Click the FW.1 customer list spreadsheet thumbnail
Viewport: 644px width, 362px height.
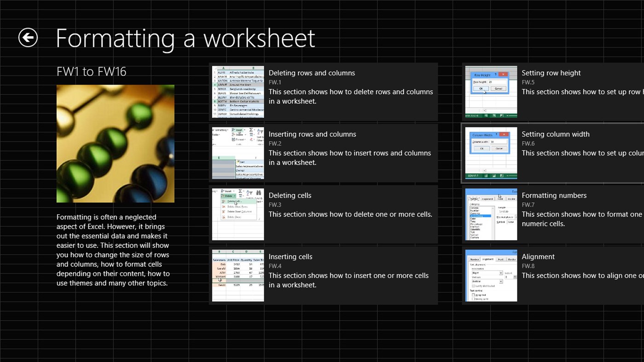point(238,91)
